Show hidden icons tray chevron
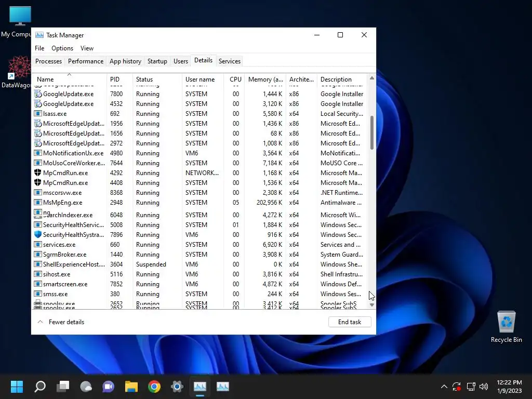Viewport: 532px width, 399px height. 444,386
